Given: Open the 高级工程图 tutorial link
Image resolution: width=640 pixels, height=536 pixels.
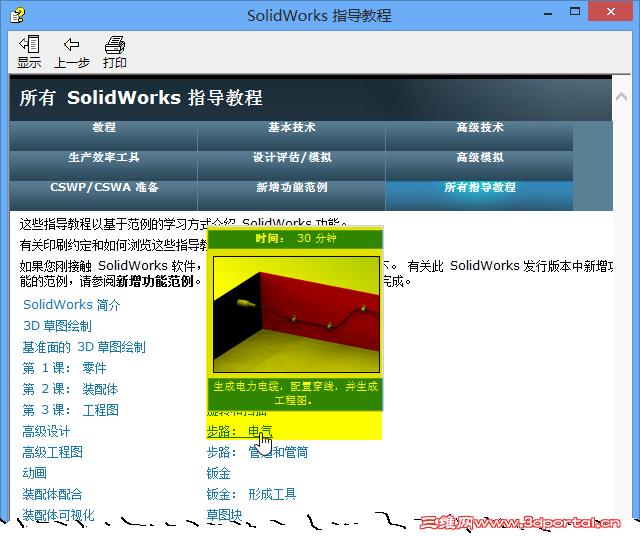Looking at the screenshot, I should pyautogui.click(x=52, y=452).
